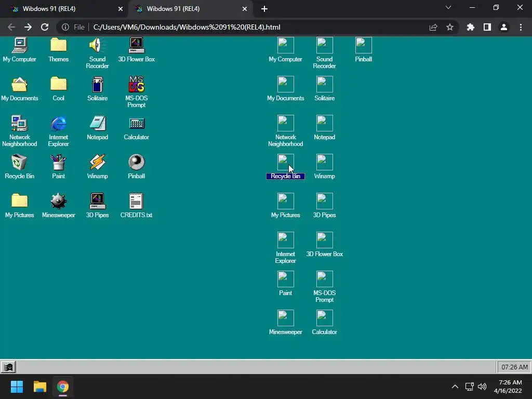
Task: Click the broken-image Solitaire icon
Action: (324, 84)
